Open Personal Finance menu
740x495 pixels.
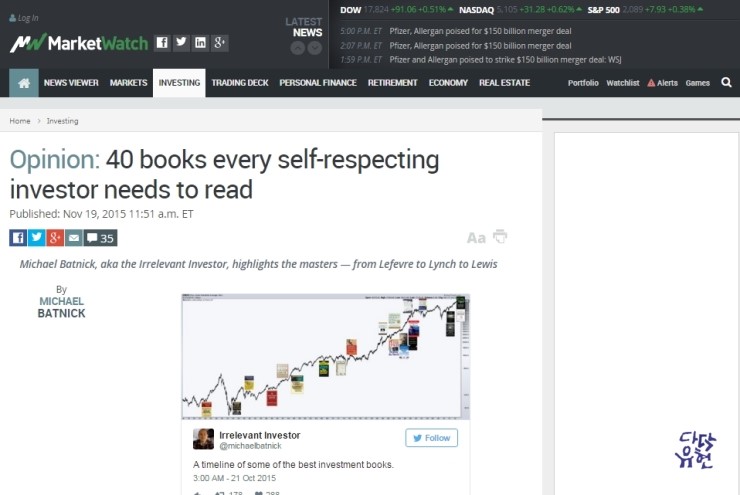(x=318, y=83)
